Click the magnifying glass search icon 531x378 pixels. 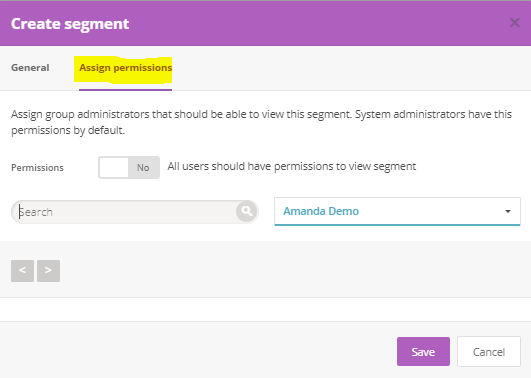tap(247, 211)
